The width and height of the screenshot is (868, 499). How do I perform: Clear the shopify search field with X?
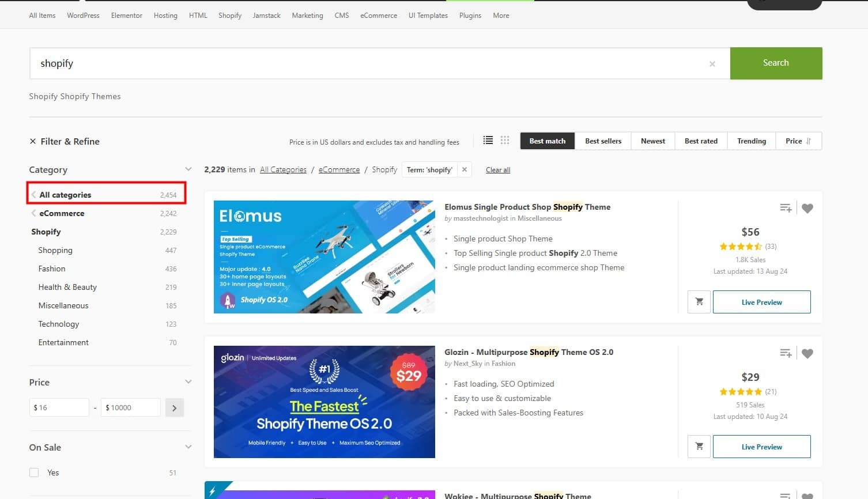coord(712,64)
